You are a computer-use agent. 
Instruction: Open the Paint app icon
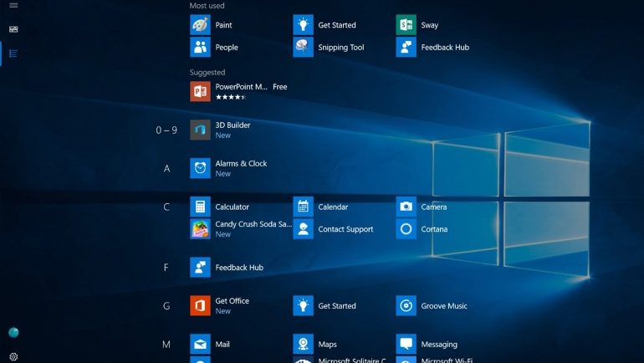(200, 25)
